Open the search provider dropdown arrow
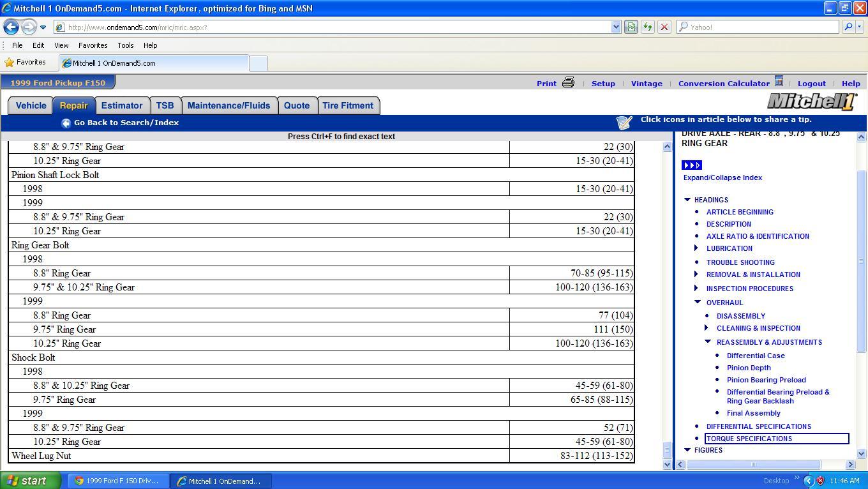The height and width of the screenshot is (489, 868). 860,27
